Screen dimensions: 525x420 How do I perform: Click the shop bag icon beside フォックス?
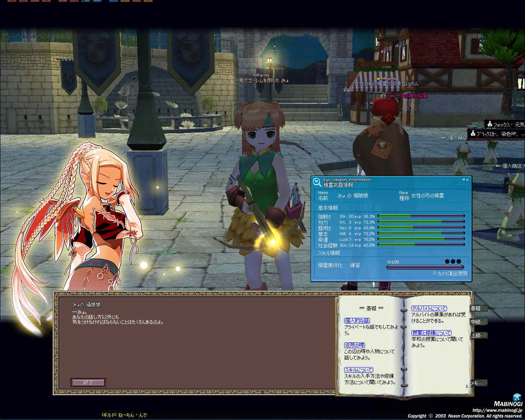(x=489, y=124)
